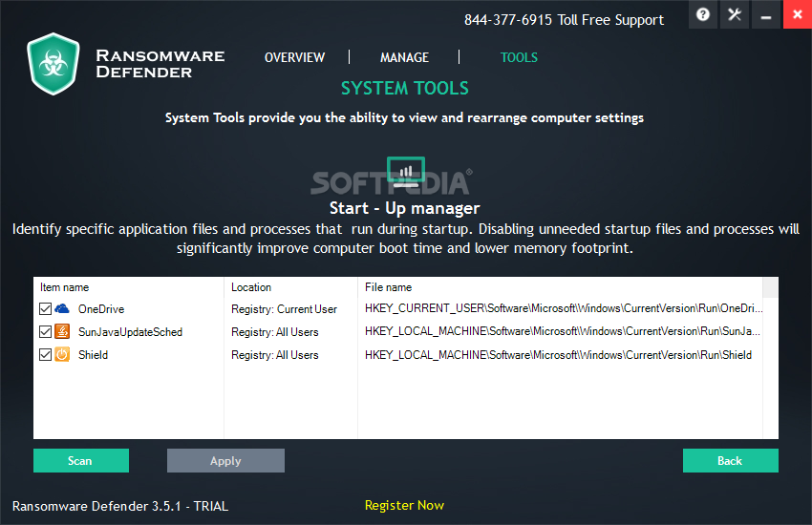Select the SunJavaUpdateSched item name
The width and height of the screenshot is (812, 525).
[130, 331]
